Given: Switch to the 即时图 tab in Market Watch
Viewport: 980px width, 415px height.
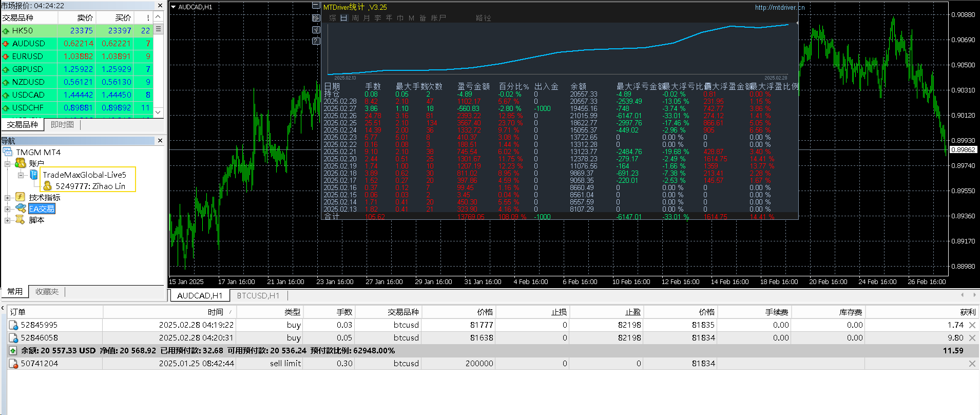Looking at the screenshot, I should coord(62,125).
